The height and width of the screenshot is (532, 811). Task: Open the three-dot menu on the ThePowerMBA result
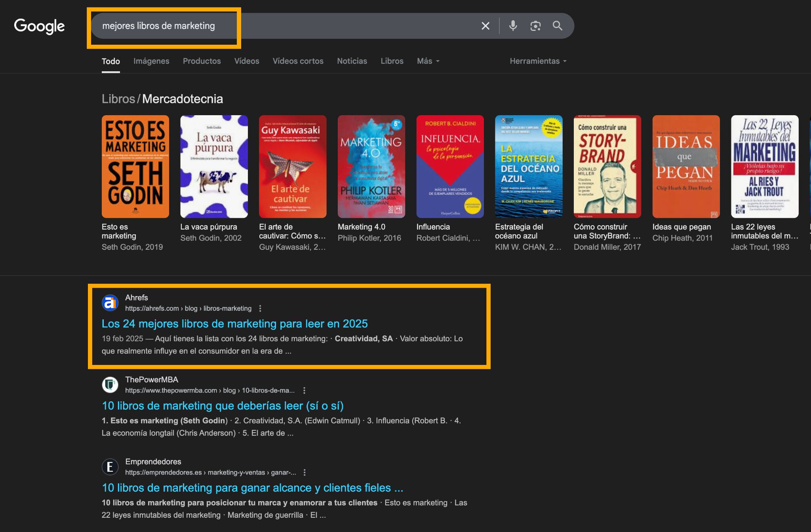[x=305, y=390]
